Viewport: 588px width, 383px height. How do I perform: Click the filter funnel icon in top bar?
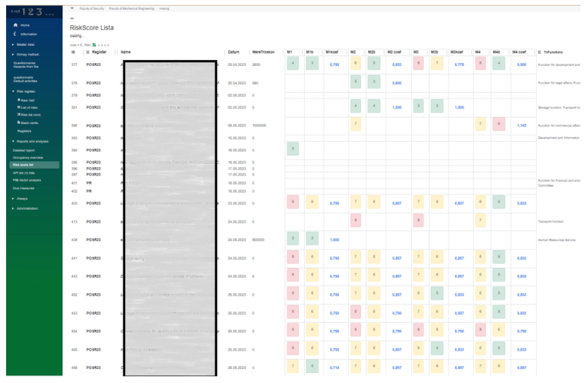pyautogui.click(x=72, y=8)
